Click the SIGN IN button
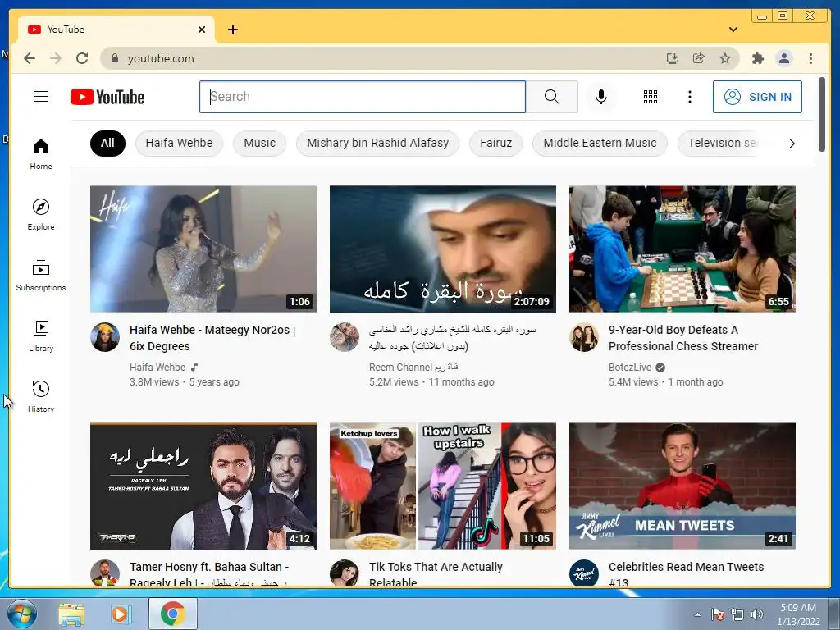Image resolution: width=840 pixels, height=630 pixels. pos(757,97)
